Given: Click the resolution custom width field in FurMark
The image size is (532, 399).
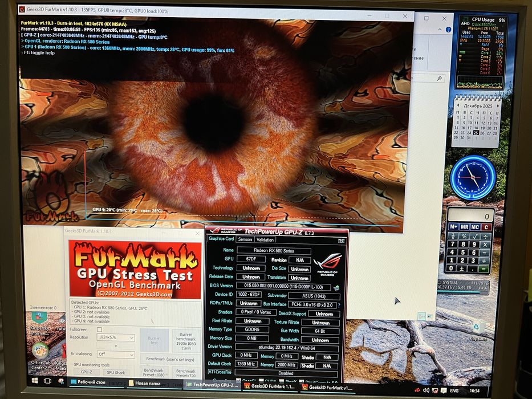Looking at the screenshot, I should [x=105, y=346].
